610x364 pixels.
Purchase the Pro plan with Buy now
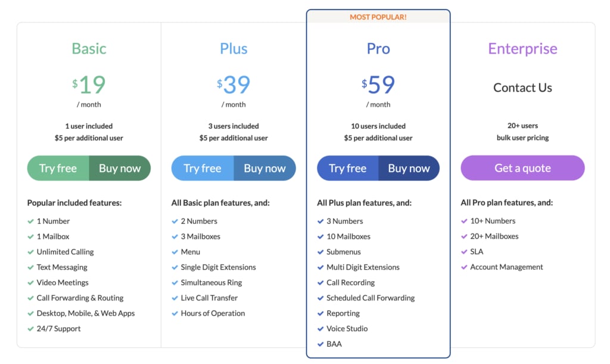pyautogui.click(x=409, y=168)
